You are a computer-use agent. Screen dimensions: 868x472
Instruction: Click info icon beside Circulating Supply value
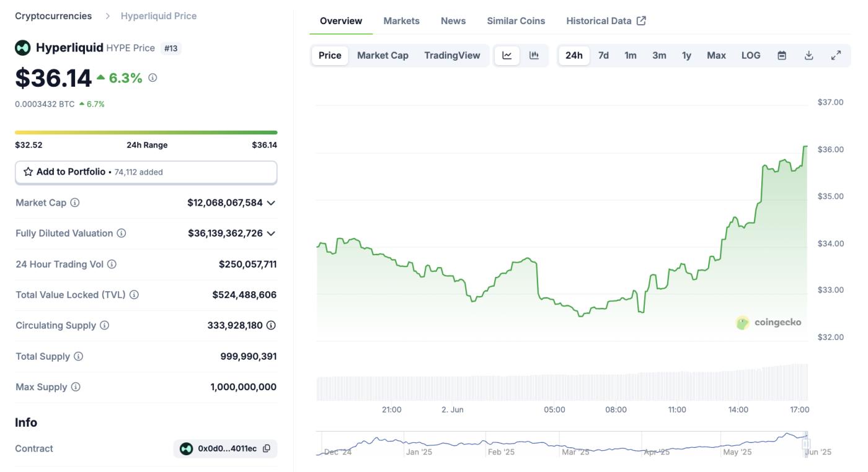[271, 325]
